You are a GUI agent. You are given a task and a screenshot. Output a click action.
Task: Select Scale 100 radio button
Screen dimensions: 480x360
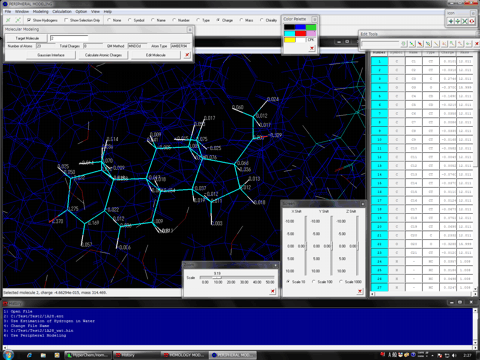pos(314,282)
